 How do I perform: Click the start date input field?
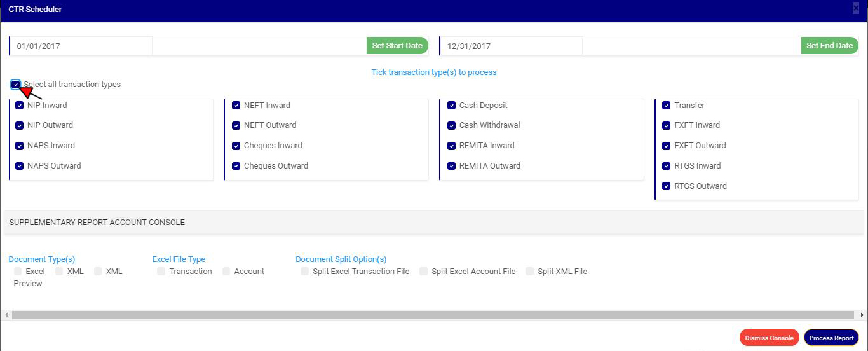pos(81,46)
